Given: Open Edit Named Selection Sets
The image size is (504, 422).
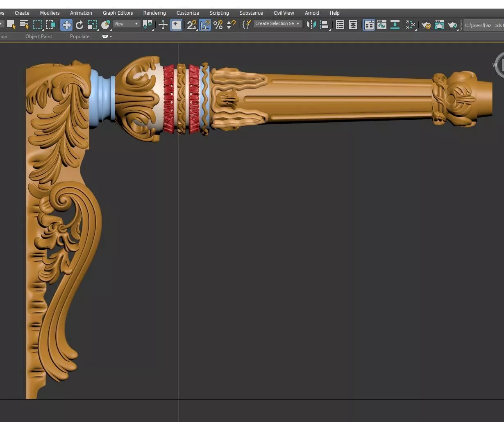Looking at the screenshot, I should click(247, 25).
